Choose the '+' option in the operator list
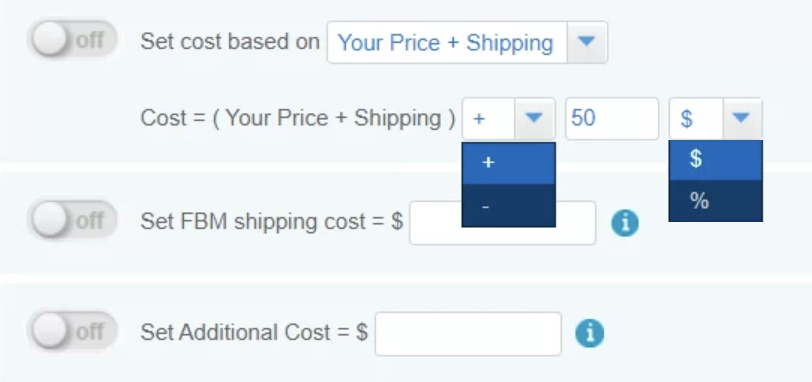Screen dimensions: 812x382 (x=509, y=163)
